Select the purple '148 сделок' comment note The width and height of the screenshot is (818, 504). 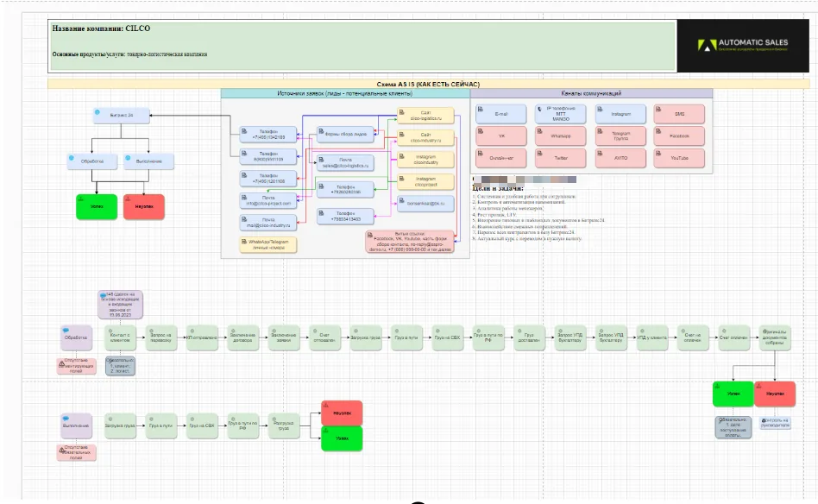pos(120,305)
